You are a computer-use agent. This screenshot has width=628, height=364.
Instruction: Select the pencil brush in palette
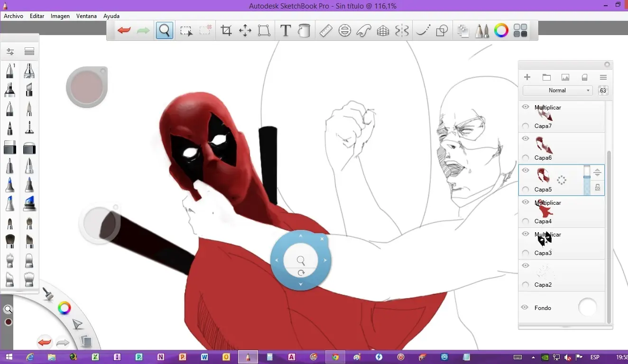(x=10, y=71)
